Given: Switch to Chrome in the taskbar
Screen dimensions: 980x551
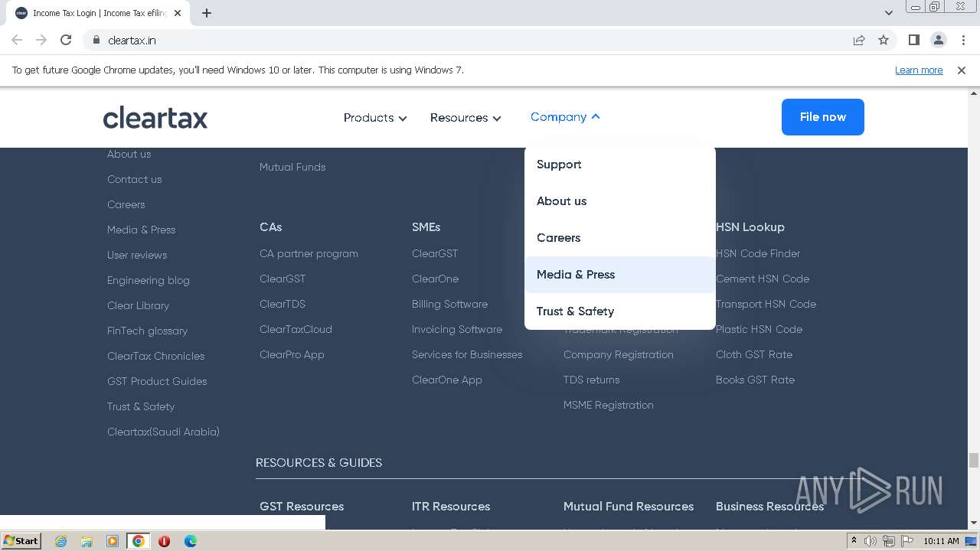Looking at the screenshot, I should [138, 541].
